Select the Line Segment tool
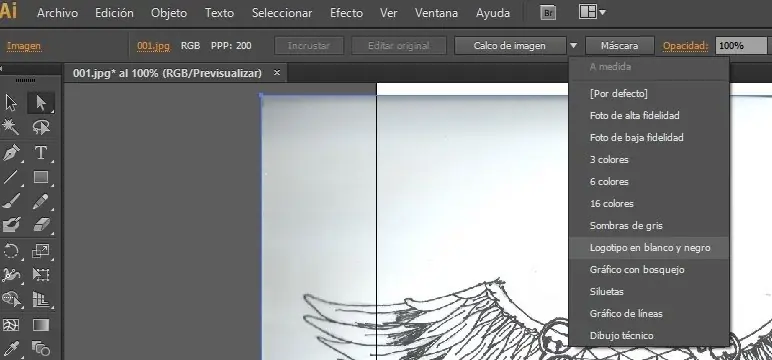This screenshot has height=360, width=772. 11,176
